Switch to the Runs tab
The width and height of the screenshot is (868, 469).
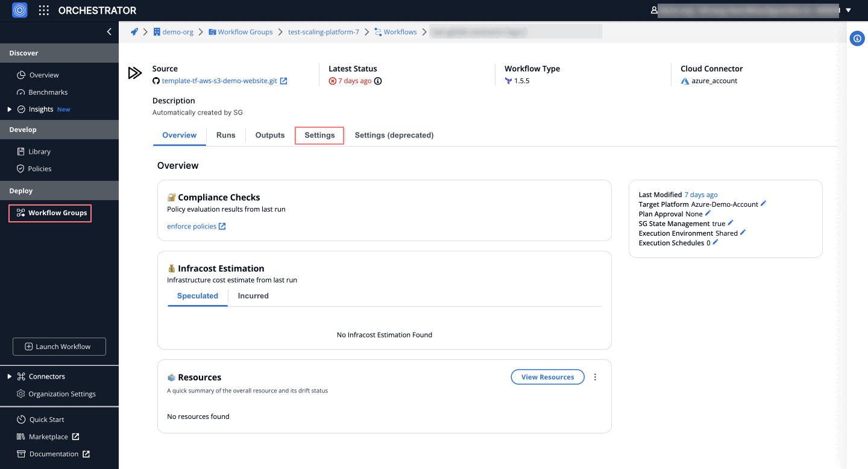(225, 135)
